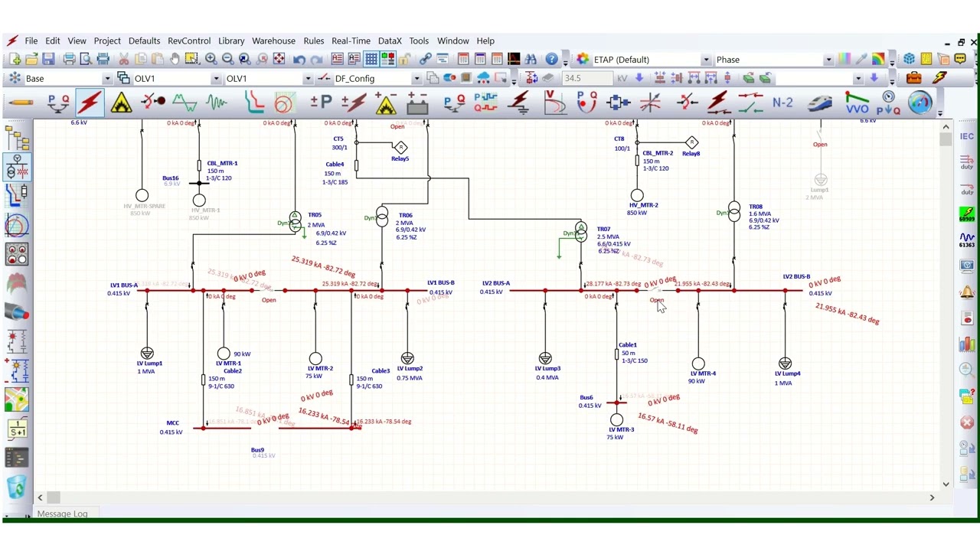Image resolution: width=980 pixels, height=551 pixels.
Task: Open the Warehouse menu
Action: tap(273, 41)
